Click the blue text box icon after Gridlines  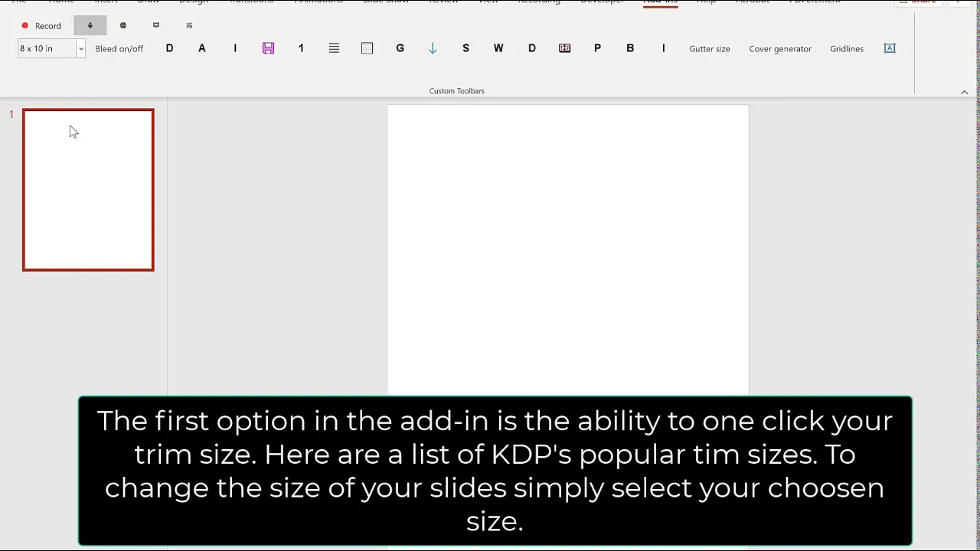click(x=890, y=48)
